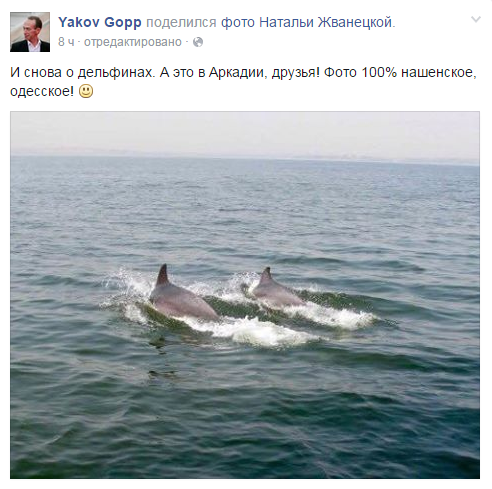The image size is (492, 489).
Task: Open the Yakov Gopp name link
Action: [100, 22]
